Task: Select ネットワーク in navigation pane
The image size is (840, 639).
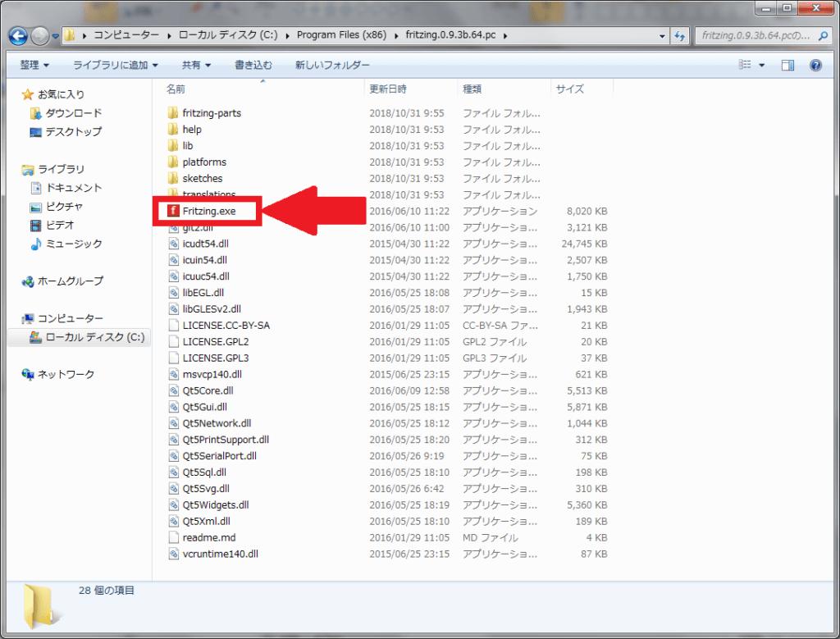Action: pos(66,374)
